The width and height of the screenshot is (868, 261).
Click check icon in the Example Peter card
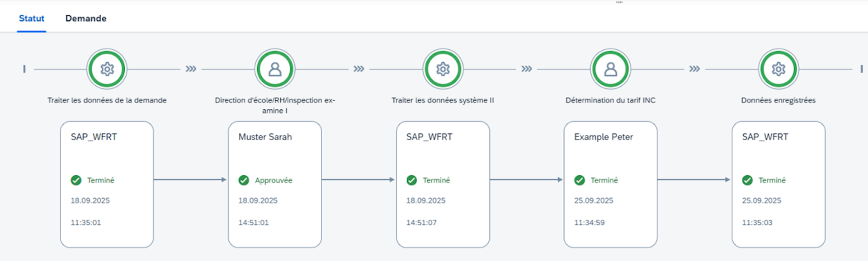(580, 180)
